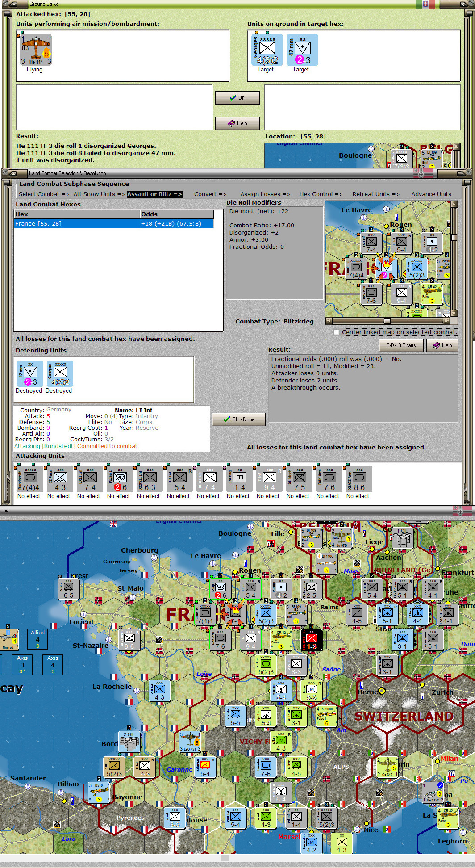475x868 pixels.
Task: Select the XLVII Arm 8-6 attacking unit
Action: pos(359,479)
